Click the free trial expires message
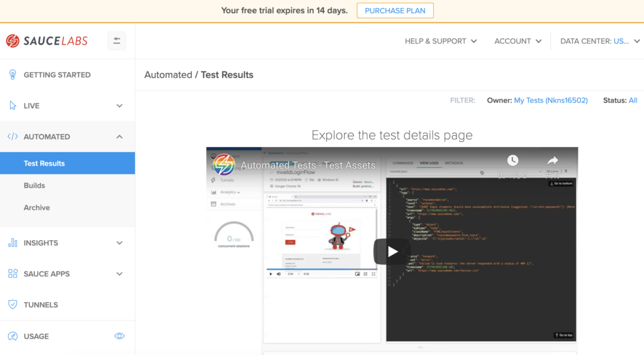The image size is (644, 355). (x=284, y=11)
